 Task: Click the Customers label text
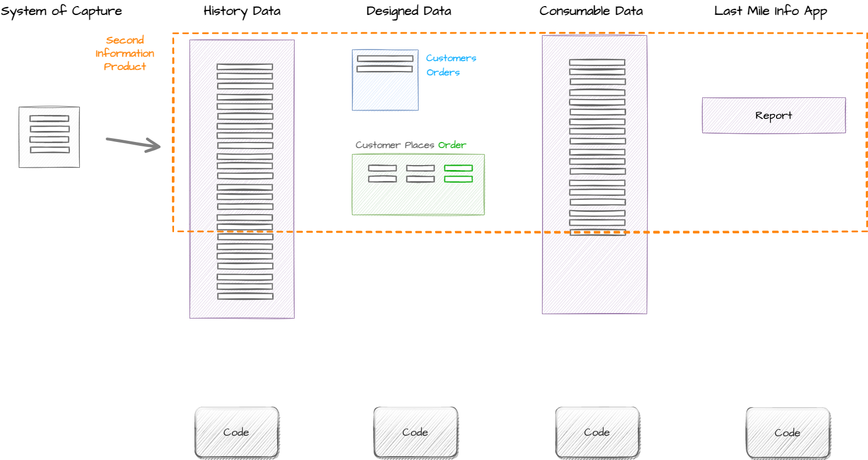coord(451,58)
